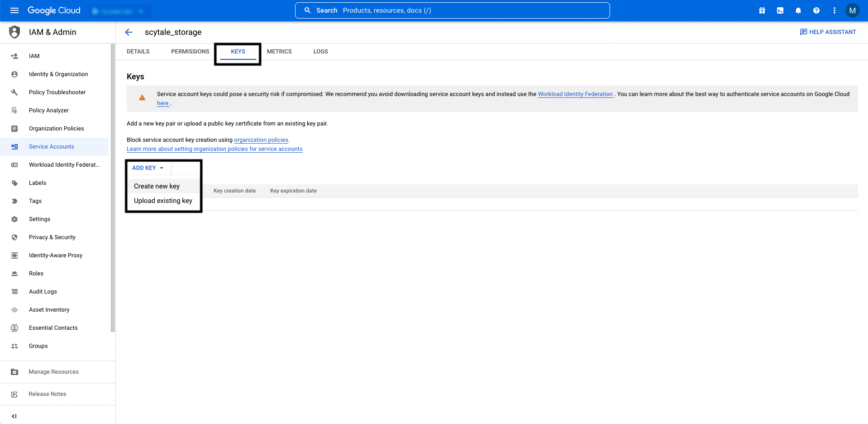Image resolution: width=868 pixels, height=424 pixels.
Task: Click the warning triangle icon
Action: click(142, 97)
